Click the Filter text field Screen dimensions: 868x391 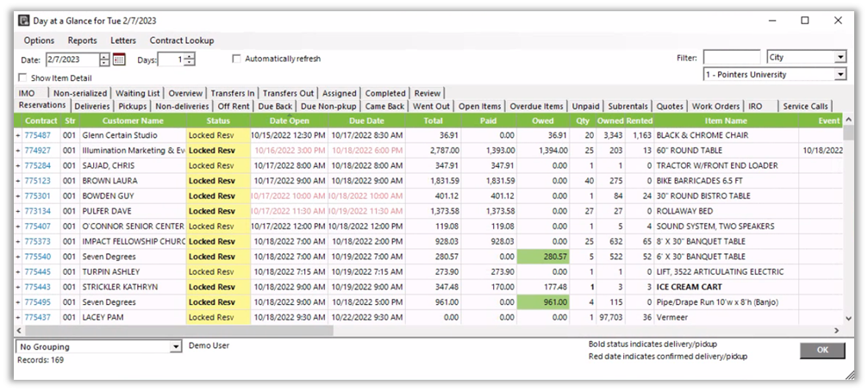731,58
